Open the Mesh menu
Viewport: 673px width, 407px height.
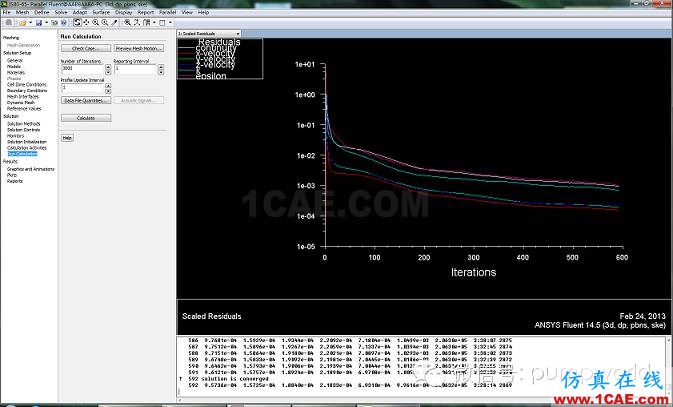pos(22,12)
